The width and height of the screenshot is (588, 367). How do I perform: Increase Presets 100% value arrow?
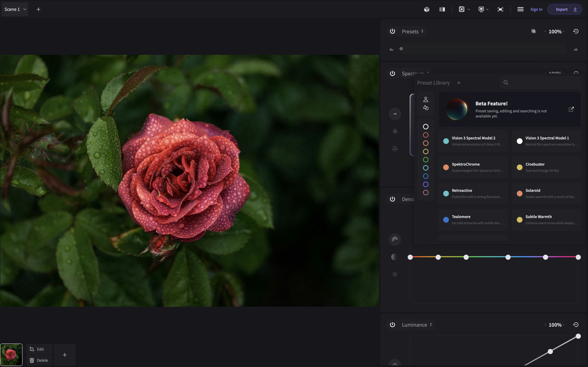564,31
